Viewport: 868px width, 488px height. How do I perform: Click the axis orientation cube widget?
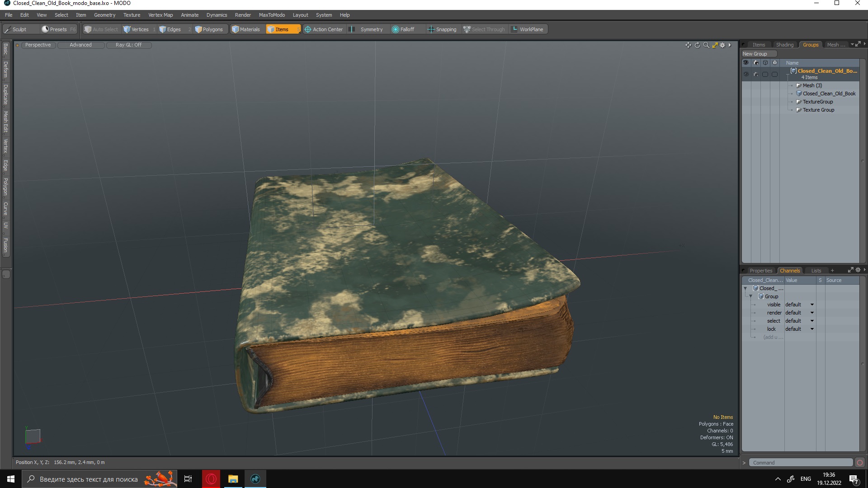coord(33,436)
